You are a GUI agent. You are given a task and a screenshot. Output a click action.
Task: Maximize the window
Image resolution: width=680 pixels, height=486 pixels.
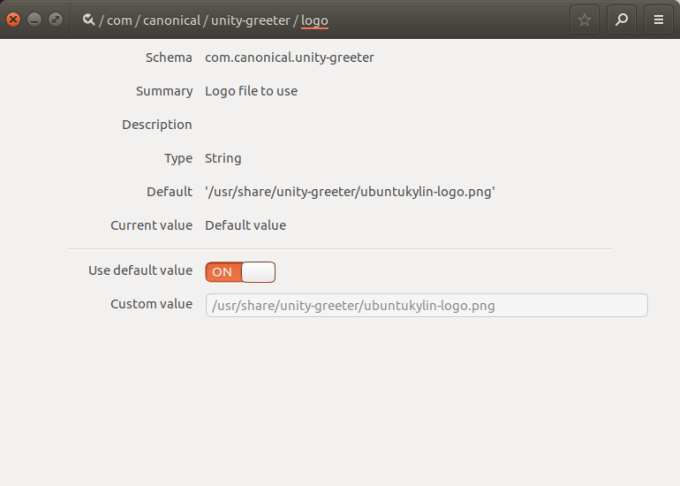click(x=56, y=20)
